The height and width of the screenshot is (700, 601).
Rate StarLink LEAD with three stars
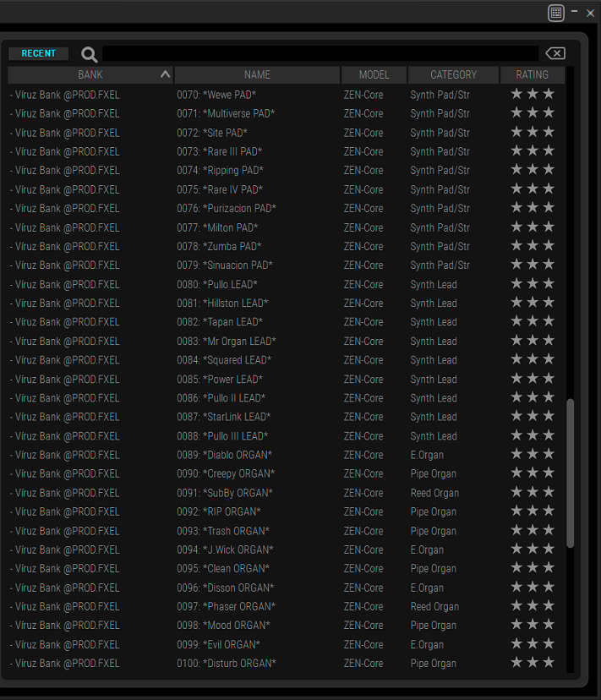(549, 416)
